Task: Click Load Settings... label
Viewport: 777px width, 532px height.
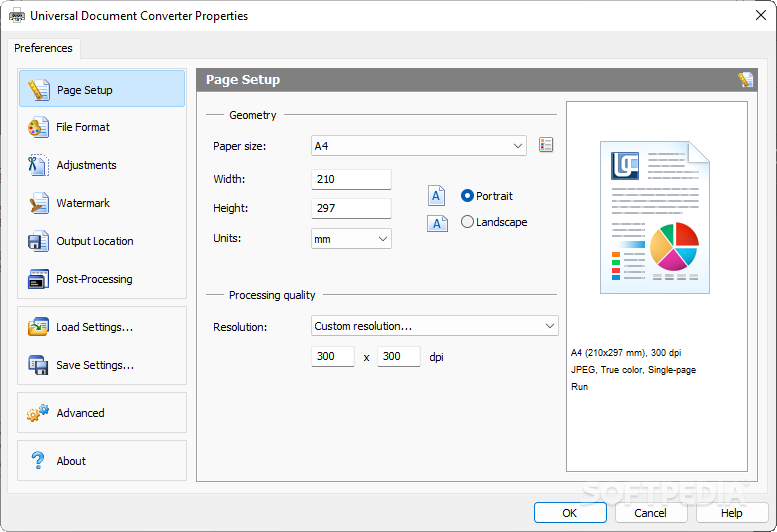Action: click(94, 327)
